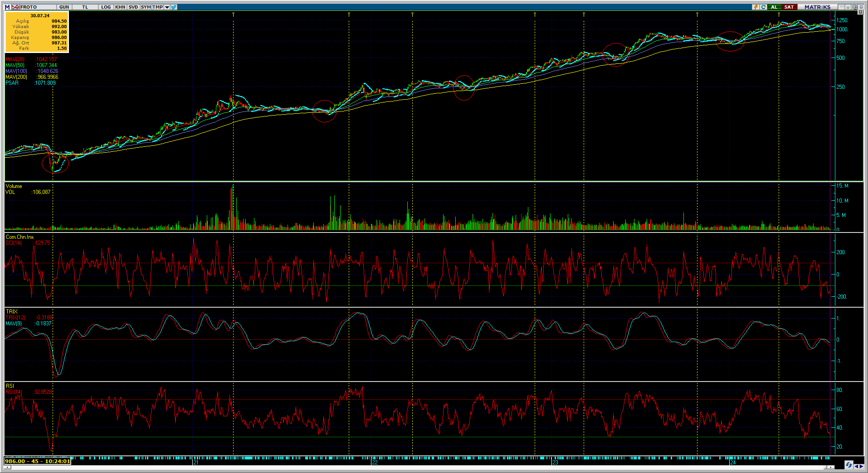This screenshot has width=868, height=473.
Task: Switch the TL currency button
Action: tap(85, 7)
